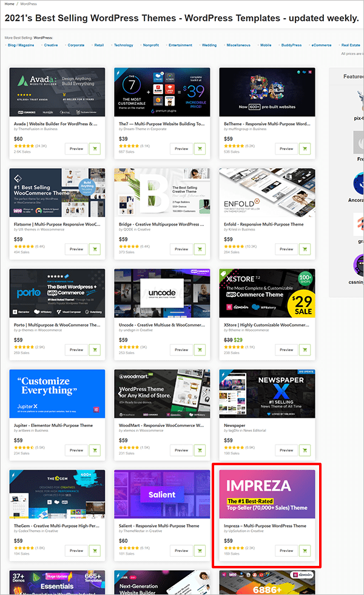Image resolution: width=364 pixels, height=595 pixels.
Task: Preview the Porto theme
Action: click(x=76, y=350)
